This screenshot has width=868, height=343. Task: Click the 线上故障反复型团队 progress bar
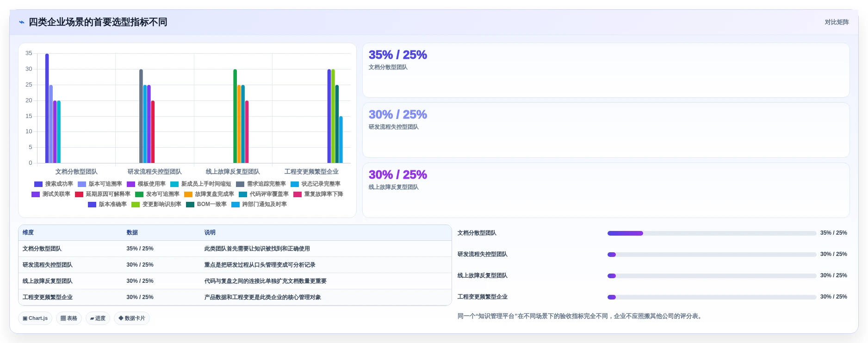712,276
